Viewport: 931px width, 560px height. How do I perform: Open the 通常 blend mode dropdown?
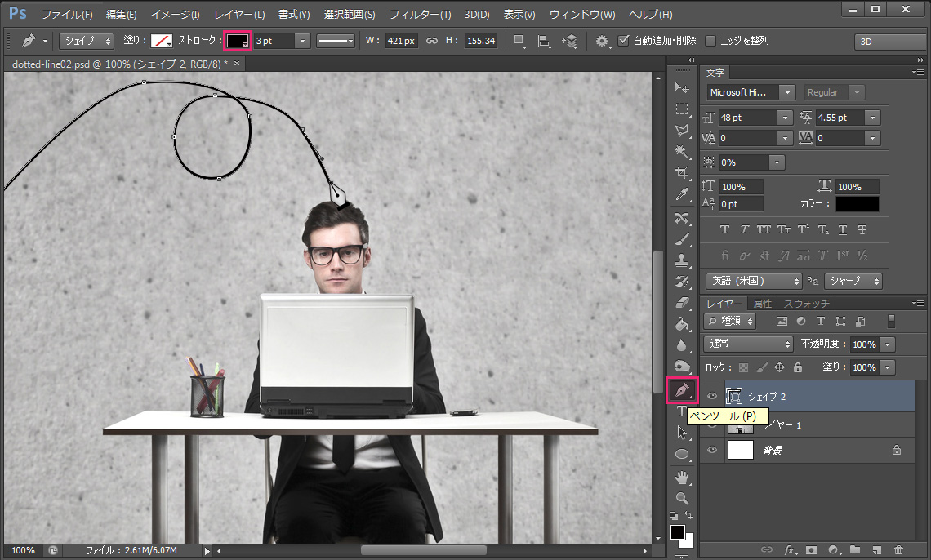coord(748,344)
